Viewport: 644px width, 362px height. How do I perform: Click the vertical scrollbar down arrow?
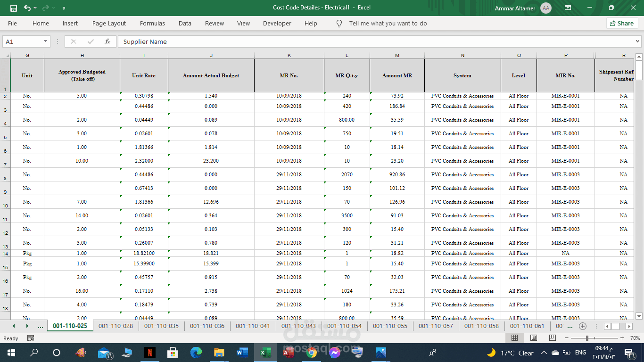pos(639,316)
